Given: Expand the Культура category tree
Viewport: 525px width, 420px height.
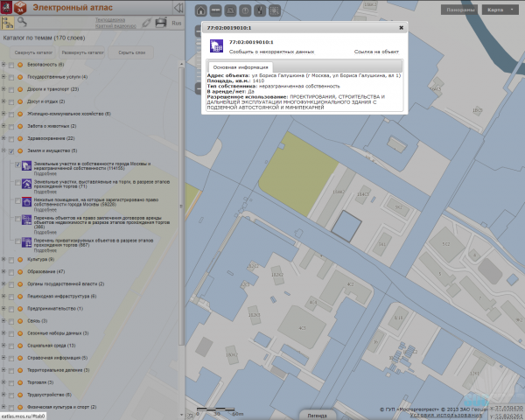Looking at the screenshot, I should 3,260.
